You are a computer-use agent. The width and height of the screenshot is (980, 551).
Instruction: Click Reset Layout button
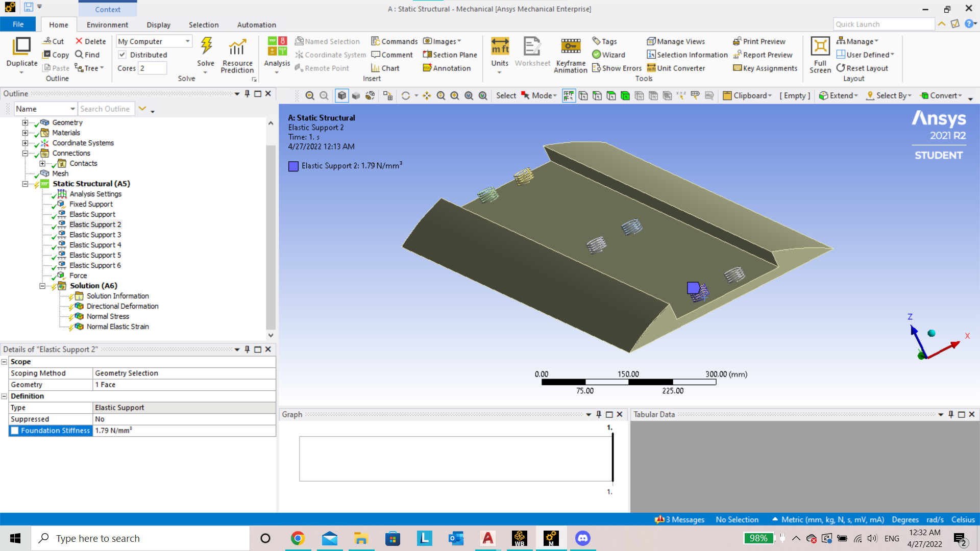point(862,68)
